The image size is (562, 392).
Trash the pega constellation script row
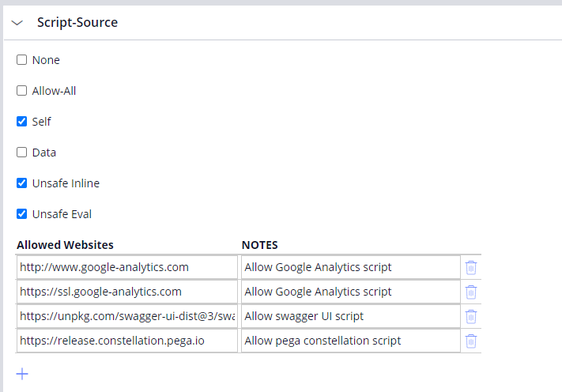pos(471,341)
